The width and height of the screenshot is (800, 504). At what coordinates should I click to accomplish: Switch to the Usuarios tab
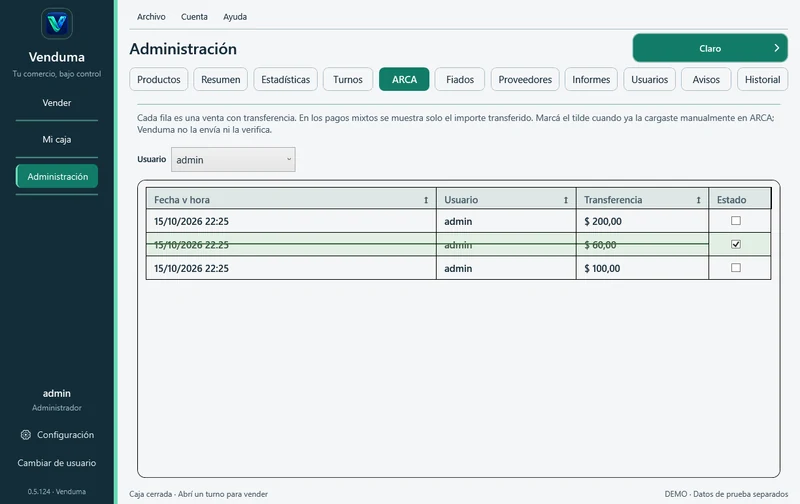[649, 80]
